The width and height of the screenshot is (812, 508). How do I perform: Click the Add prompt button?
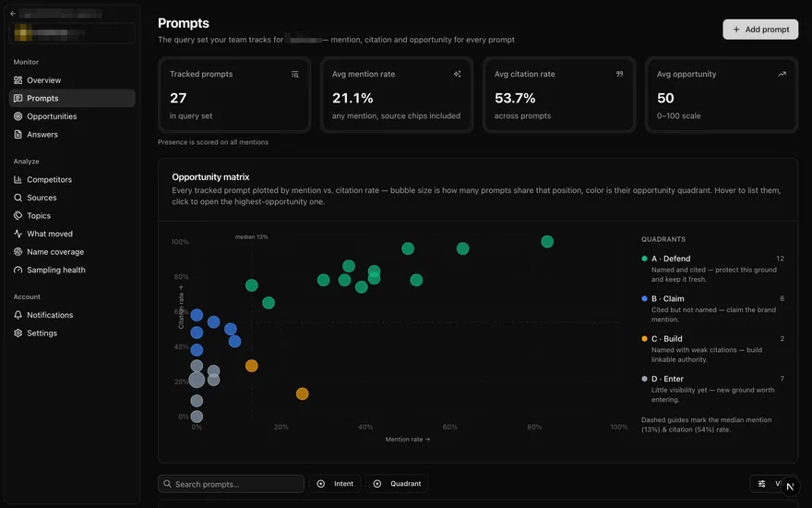point(760,30)
